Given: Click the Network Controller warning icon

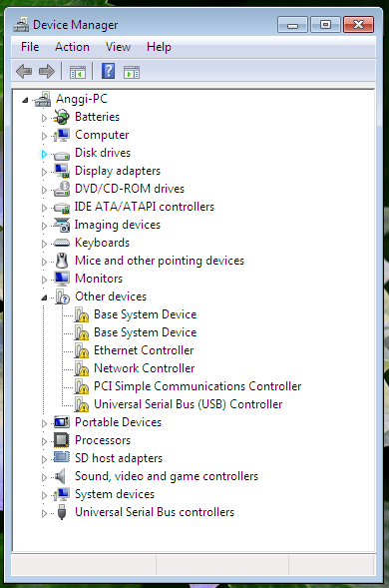Looking at the screenshot, I should [x=82, y=368].
